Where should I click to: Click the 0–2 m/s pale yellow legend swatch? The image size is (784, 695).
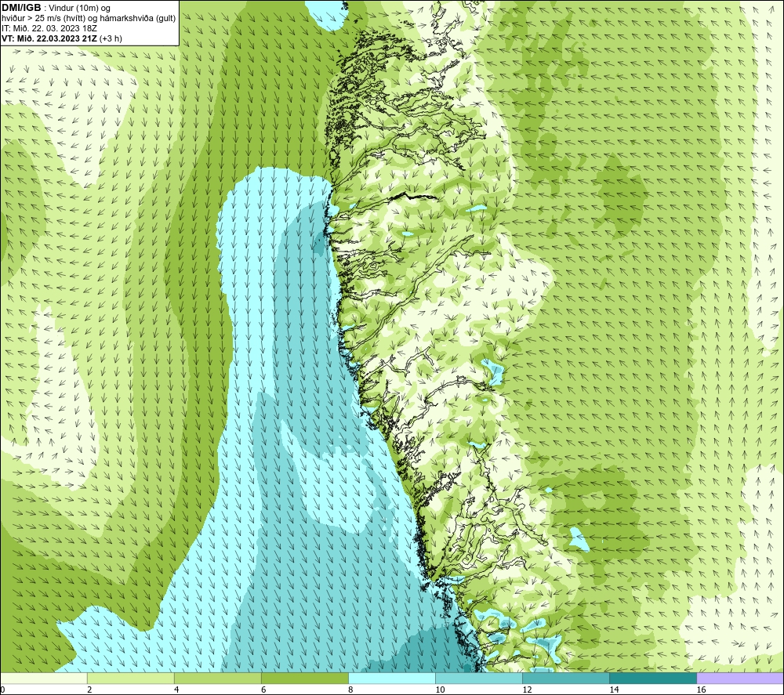[x=44, y=678]
